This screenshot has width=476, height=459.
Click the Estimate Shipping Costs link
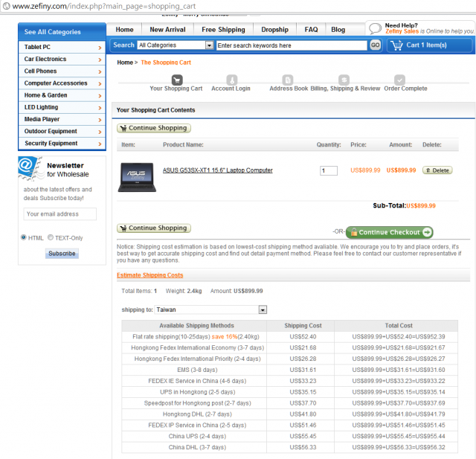click(x=150, y=275)
